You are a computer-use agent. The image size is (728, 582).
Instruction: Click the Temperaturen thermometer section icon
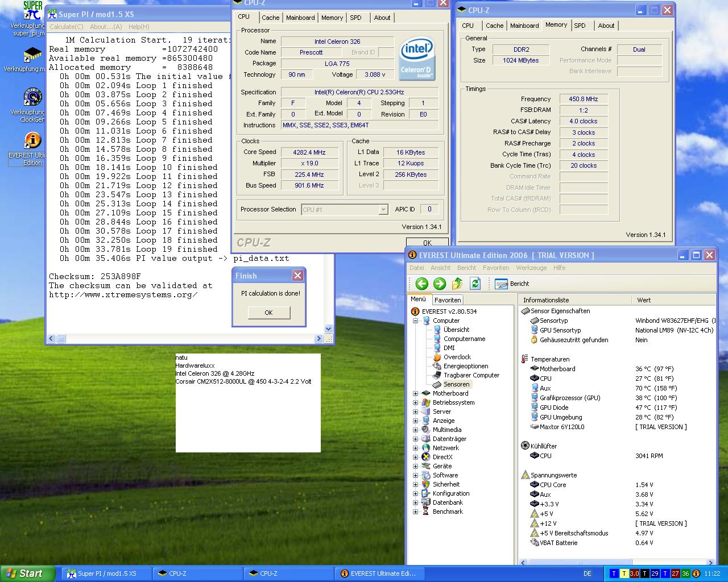tap(524, 359)
